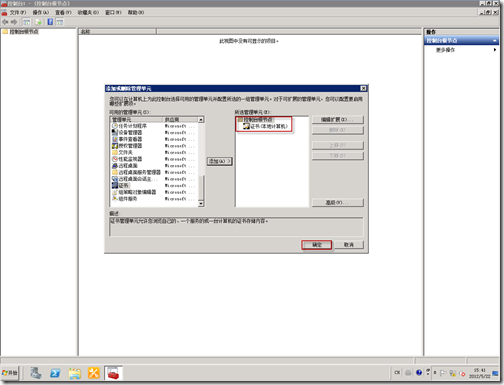The image size is (504, 385).
Task: Click the Vendor (供应商) column header
Action: (180, 119)
